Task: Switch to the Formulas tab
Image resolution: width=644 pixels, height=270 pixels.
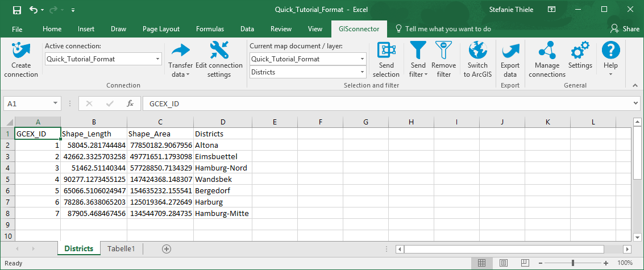Action: (x=210, y=29)
